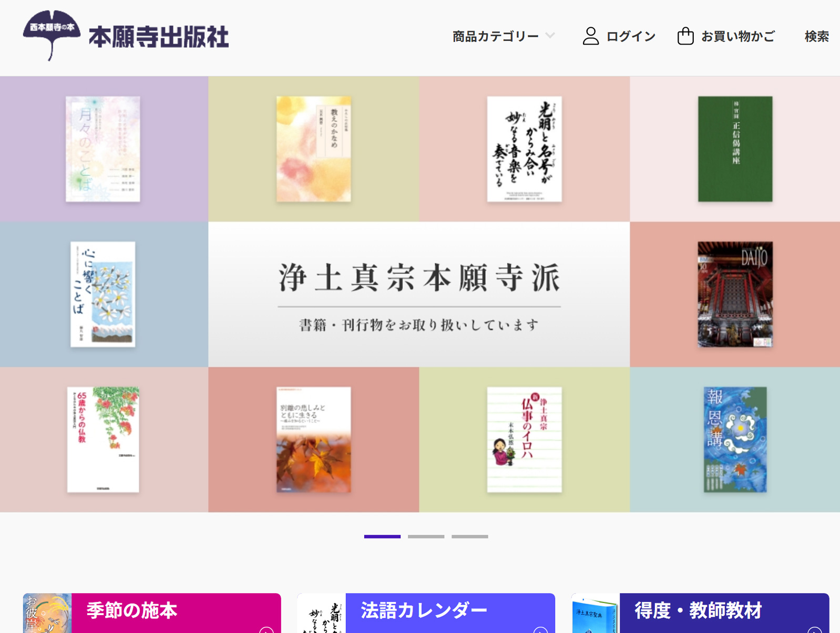Select the DAIJO magazine cover
840x633 pixels.
point(735,294)
